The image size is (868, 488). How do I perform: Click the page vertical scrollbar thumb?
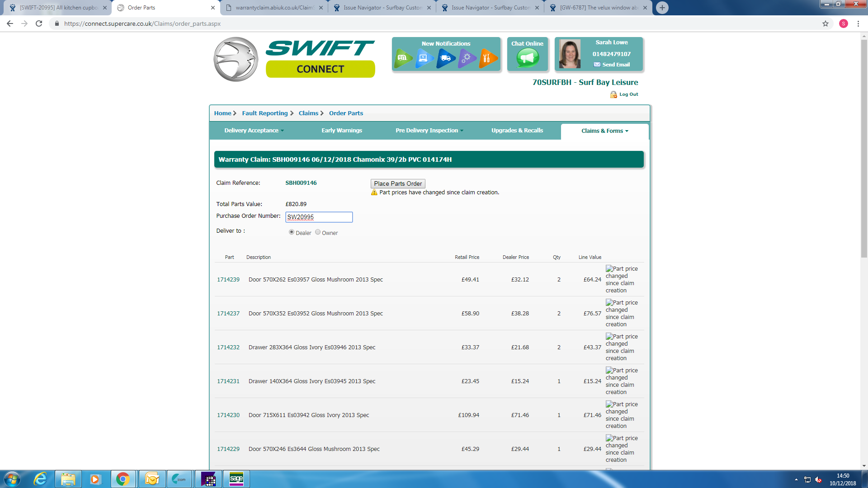[864, 149]
